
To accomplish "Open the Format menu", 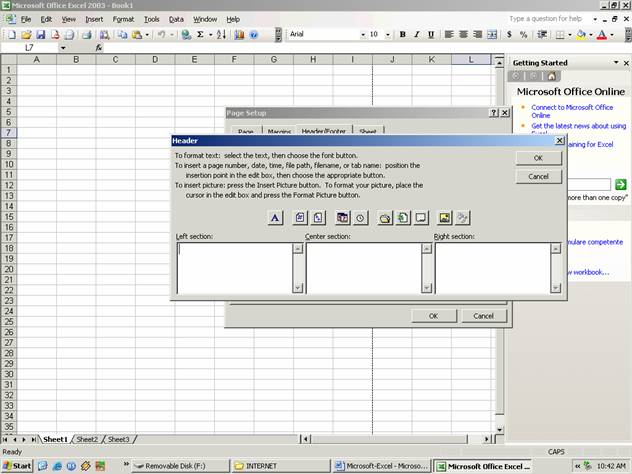I will tap(123, 19).
